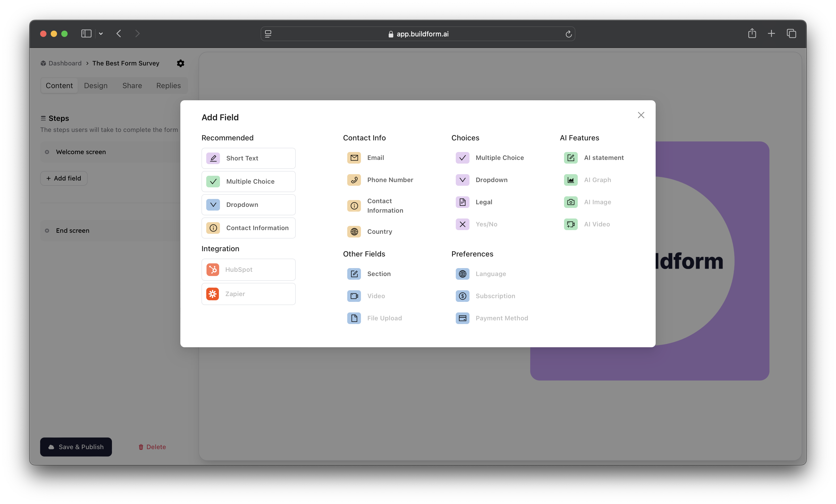This screenshot has width=836, height=504.
Task: Expand the browser sidebar chevron menu
Action: 101,34
